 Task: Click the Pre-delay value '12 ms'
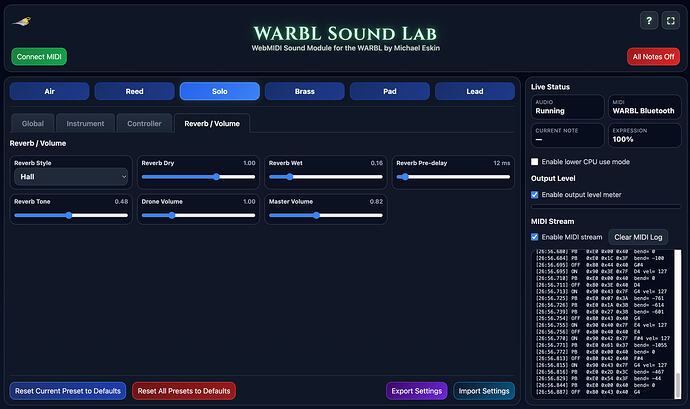pyautogui.click(x=502, y=163)
